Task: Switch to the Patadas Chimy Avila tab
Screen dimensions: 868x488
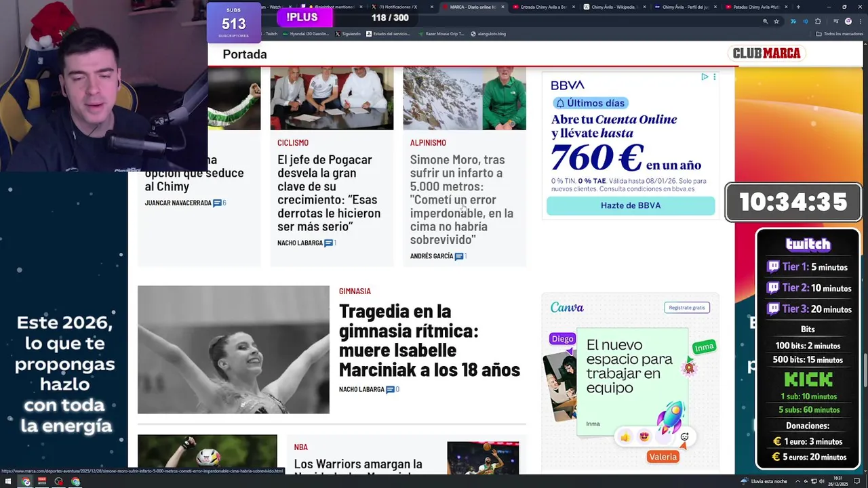Action: pyautogui.click(x=756, y=7)
